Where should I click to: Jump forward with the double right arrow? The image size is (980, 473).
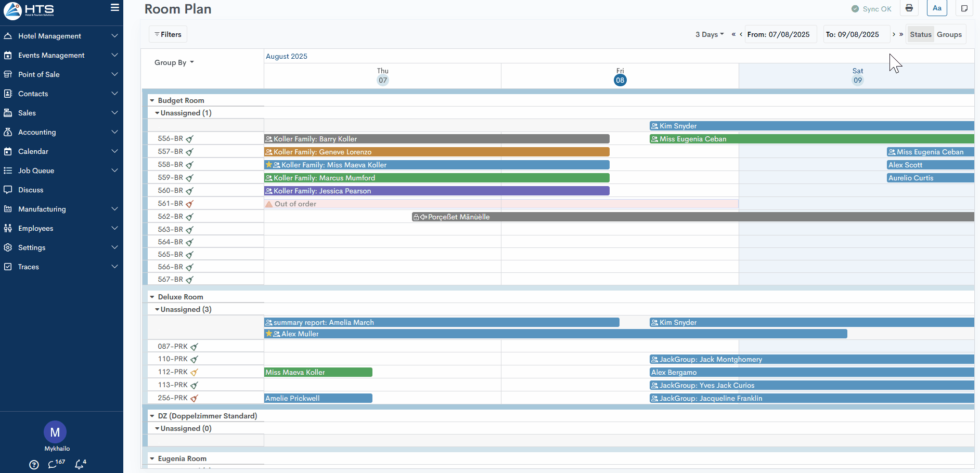(901, 34)
